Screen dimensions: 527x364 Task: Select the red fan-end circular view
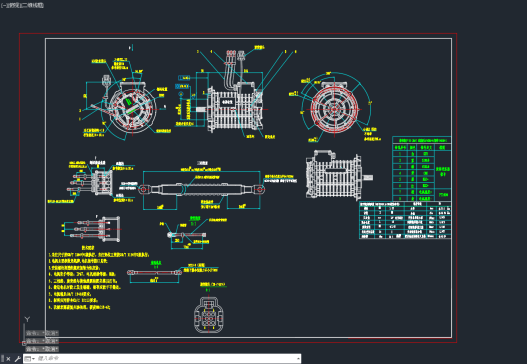click(x=334, y=108)
